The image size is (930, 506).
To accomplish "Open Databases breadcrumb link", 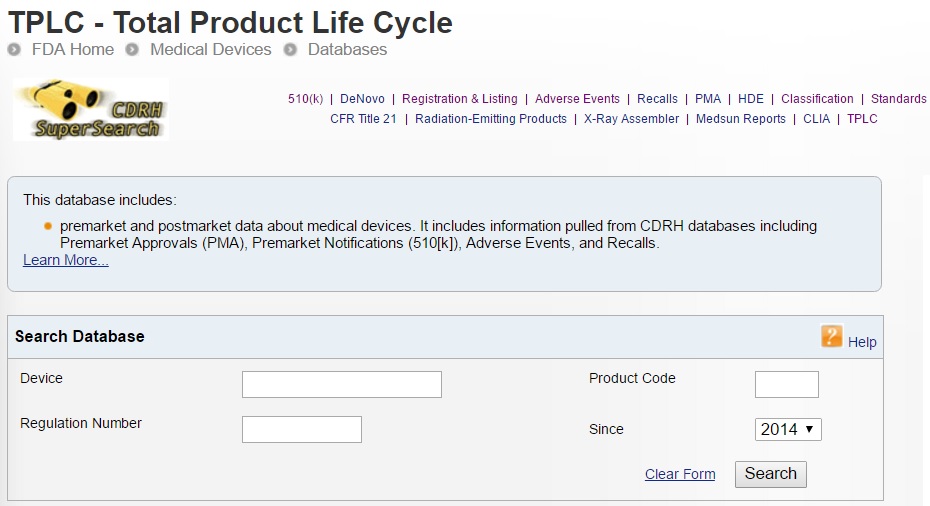I will coord(347,50).
